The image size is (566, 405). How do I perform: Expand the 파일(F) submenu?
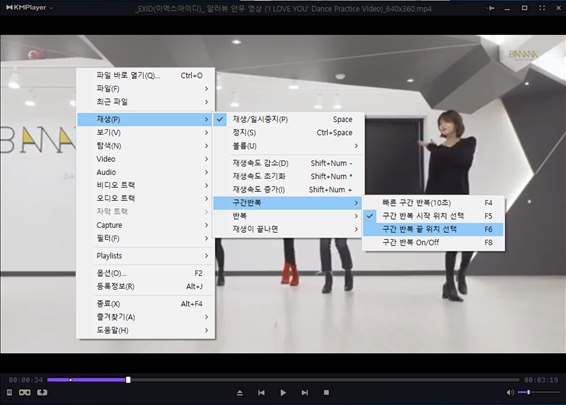pyautogui.click(x=146, y=88)
